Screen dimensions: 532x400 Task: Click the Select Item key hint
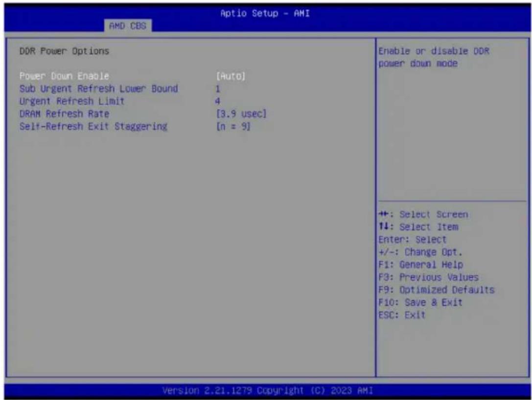418,227
